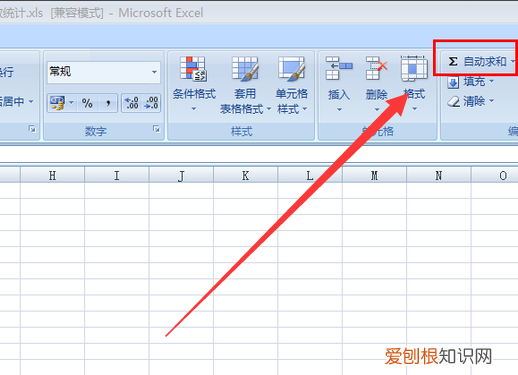Click the Delete cells (删除) icon

377,69
